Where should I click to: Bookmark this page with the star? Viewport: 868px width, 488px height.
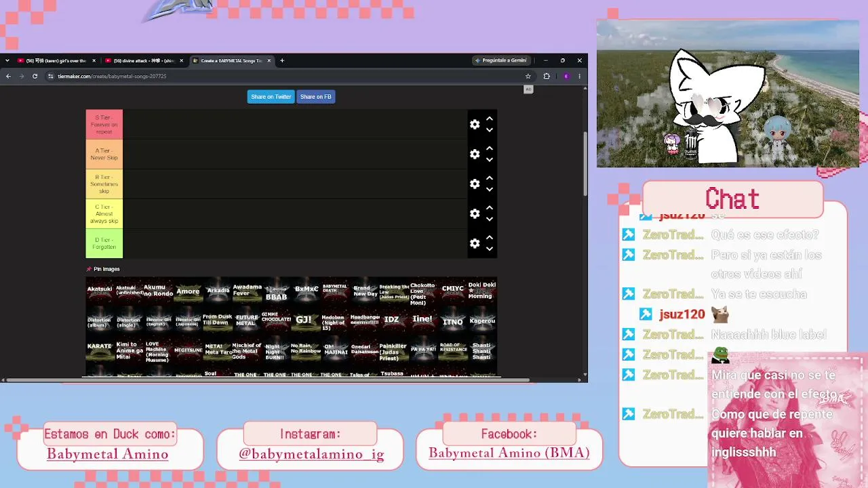pyautogui.click(x=528, y=77)
